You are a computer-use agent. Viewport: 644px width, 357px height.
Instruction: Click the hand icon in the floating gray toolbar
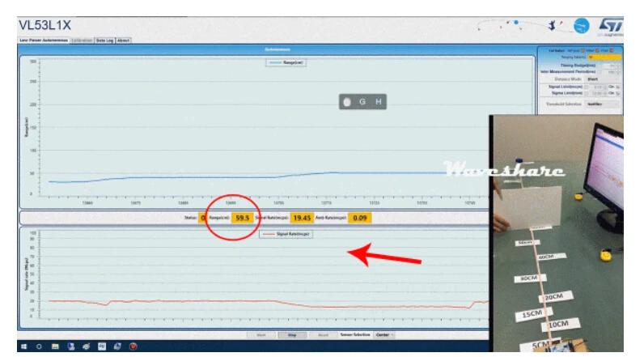point(347,102)
